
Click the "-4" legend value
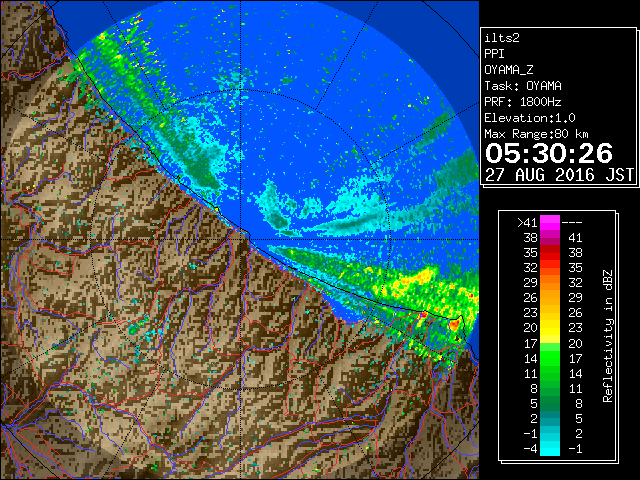tap(530, 449)
